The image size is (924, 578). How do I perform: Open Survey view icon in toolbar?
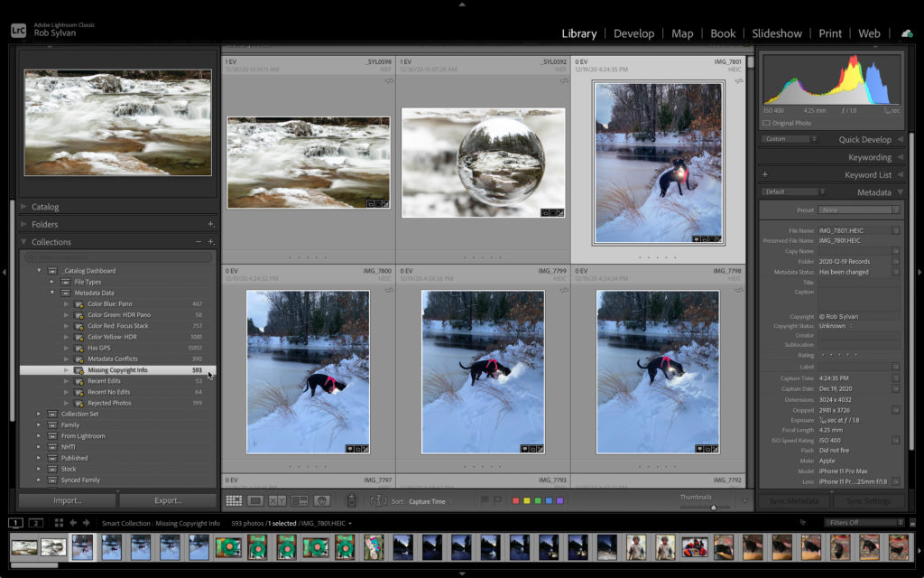(x=299, y=500)
